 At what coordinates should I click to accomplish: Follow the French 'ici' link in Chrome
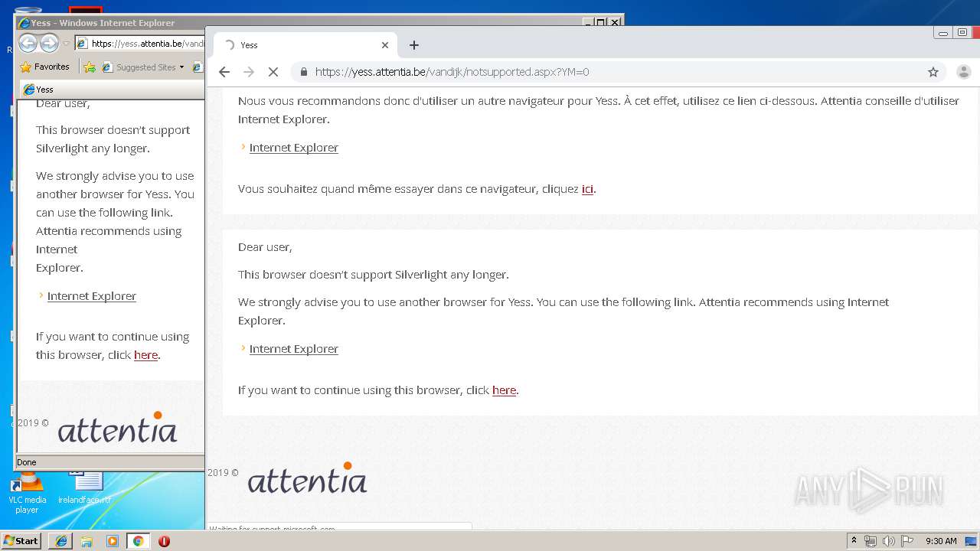click(x=587, y=189)
